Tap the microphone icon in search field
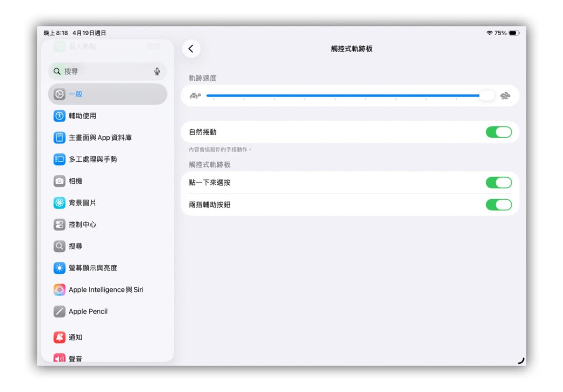 (157, 71)
